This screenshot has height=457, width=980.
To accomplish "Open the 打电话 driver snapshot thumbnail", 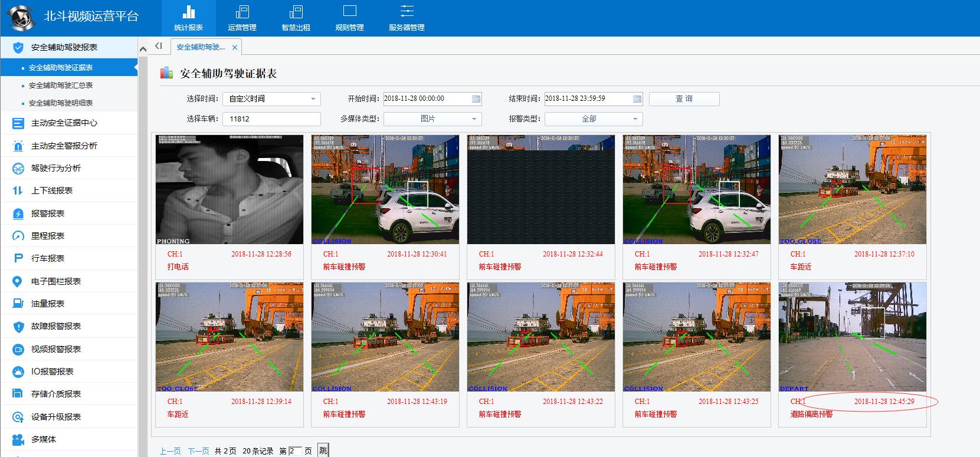I will [230, 189].
